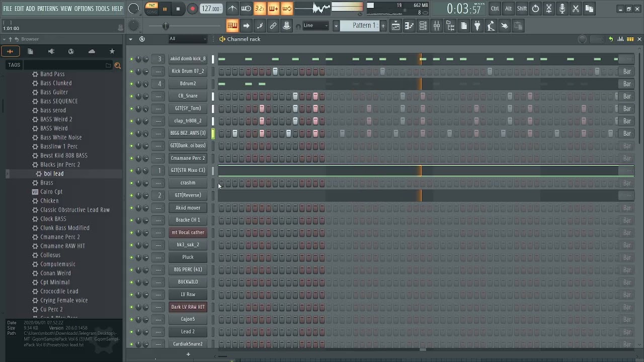This screenshot has width=644, height=362.
Task: Open the Bar dropdown for BIGG BEZ..ANTS row
Action: click(x=627, y=133)
